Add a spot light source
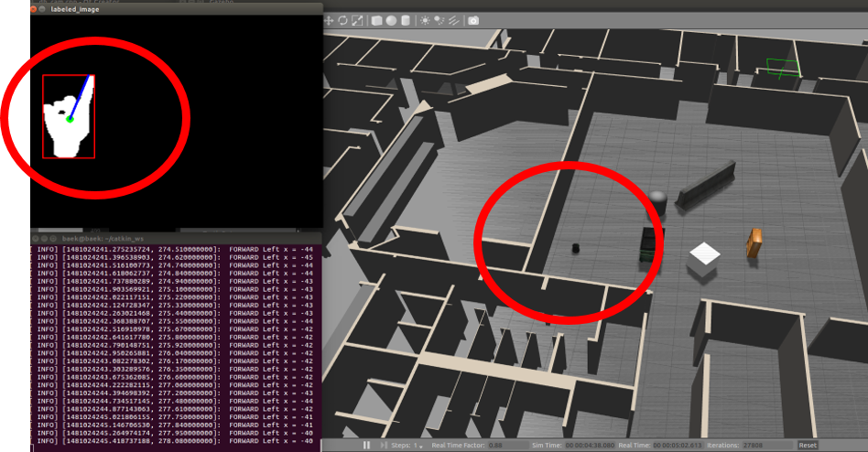Screen dimensions: 868x452 (439, 20)
